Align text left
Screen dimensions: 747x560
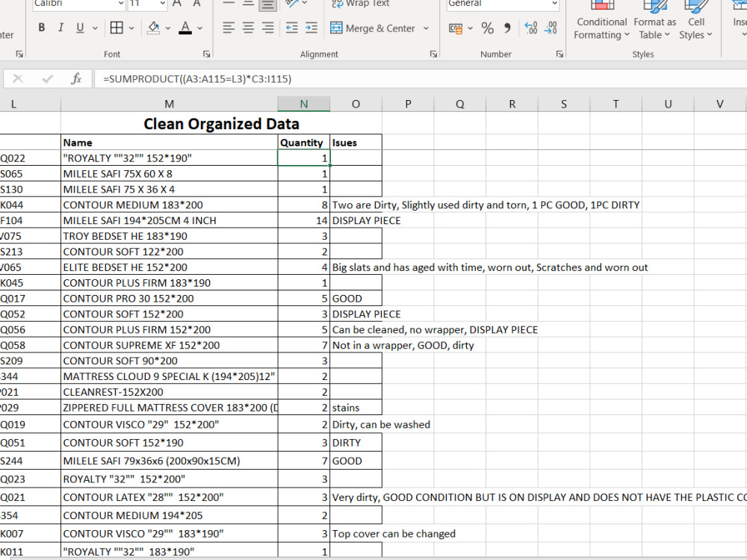click(228, 28)
